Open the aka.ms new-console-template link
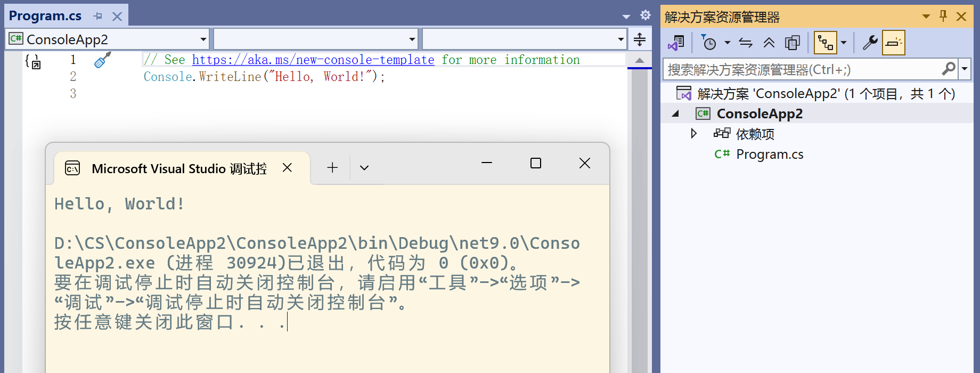 tap(313, 60)
